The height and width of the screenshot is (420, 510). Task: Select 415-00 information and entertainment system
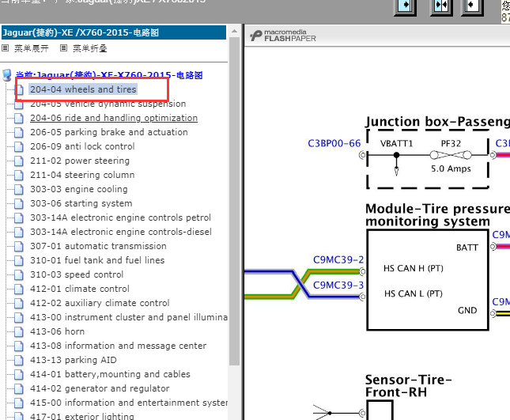(128, 403)
